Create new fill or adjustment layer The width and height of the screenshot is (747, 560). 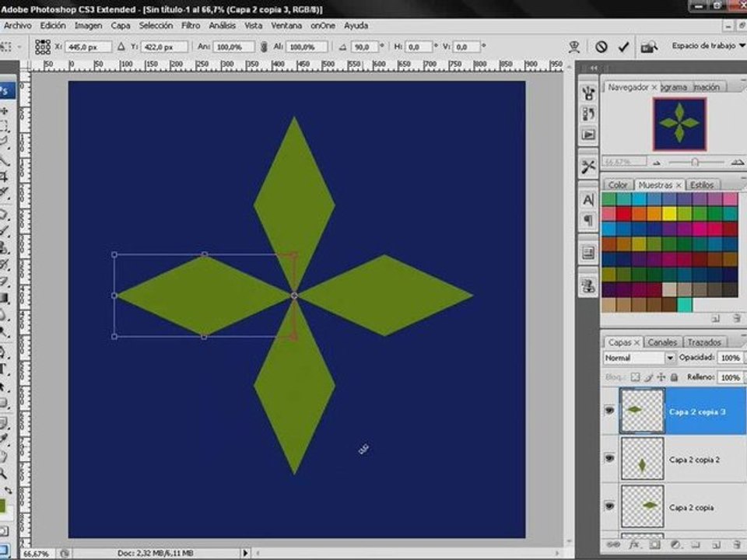(675, 544)
